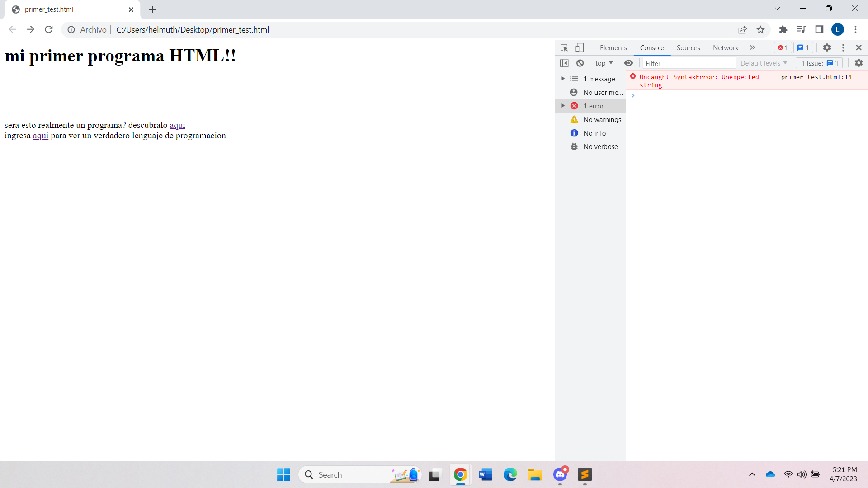Click the console Filter input field
Screen dimensions: 868x488
[689, 63]
